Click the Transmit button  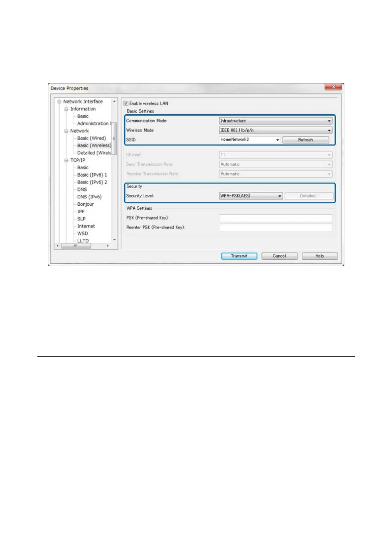click(239, 256)
